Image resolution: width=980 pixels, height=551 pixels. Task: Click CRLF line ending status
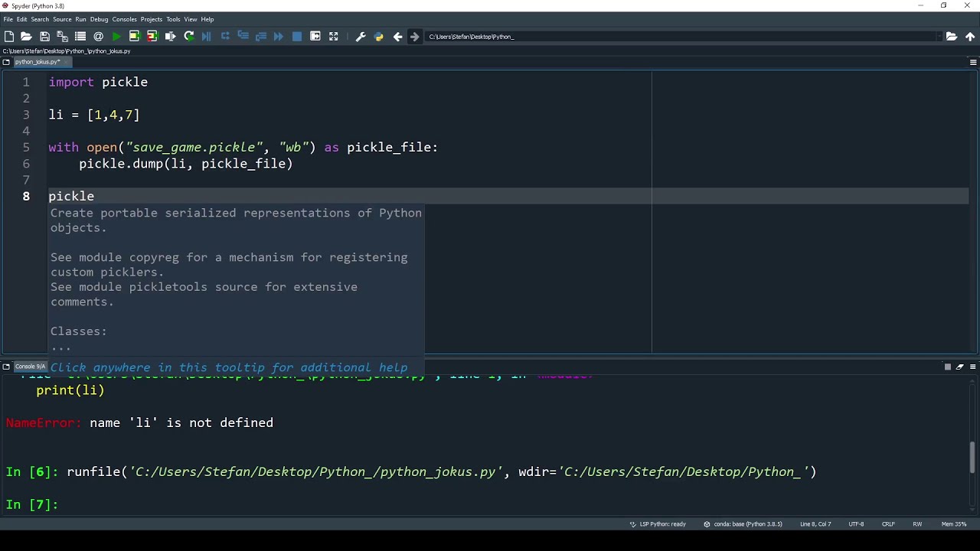888,524
